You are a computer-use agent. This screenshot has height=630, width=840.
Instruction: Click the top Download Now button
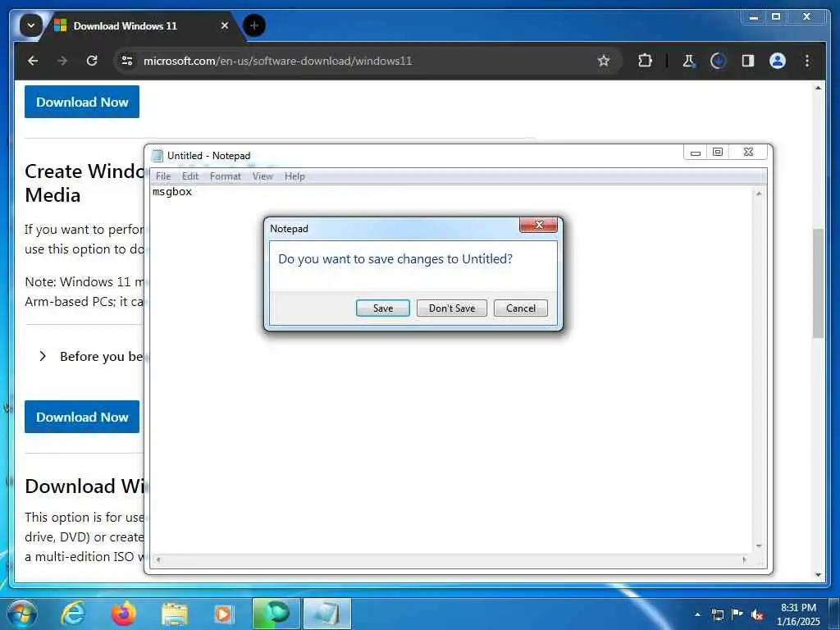click(x=82, y=102)
